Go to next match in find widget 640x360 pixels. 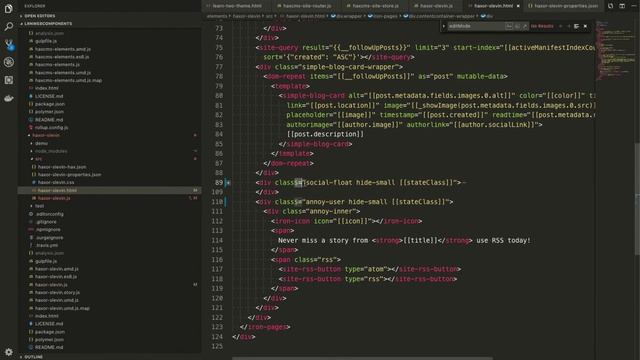[x=568, y=26]
